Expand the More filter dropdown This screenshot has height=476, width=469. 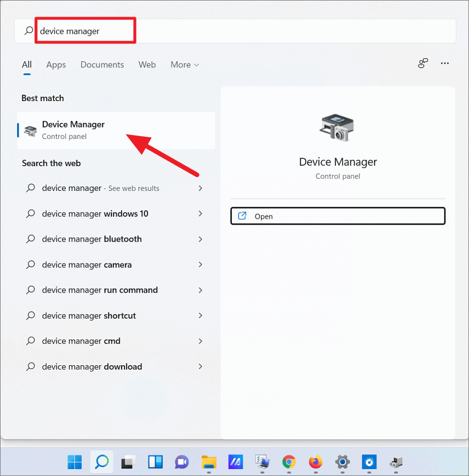click(184, 65)
